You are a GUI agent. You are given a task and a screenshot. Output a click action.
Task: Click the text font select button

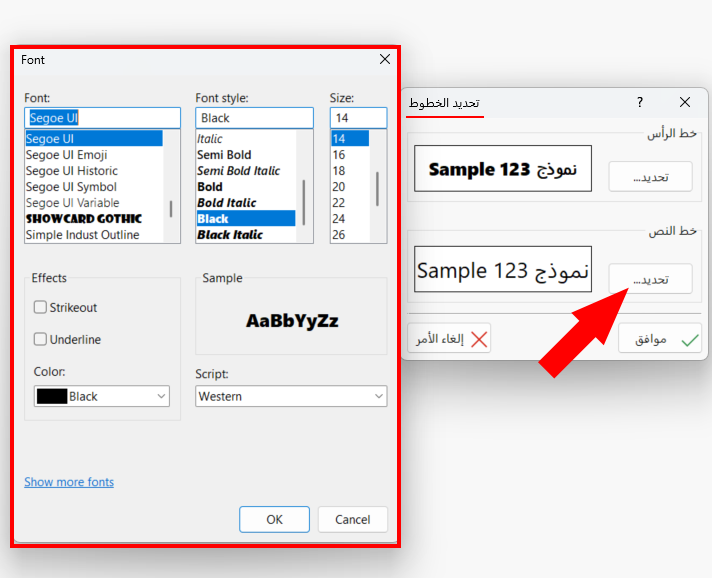tap(650, 279)
